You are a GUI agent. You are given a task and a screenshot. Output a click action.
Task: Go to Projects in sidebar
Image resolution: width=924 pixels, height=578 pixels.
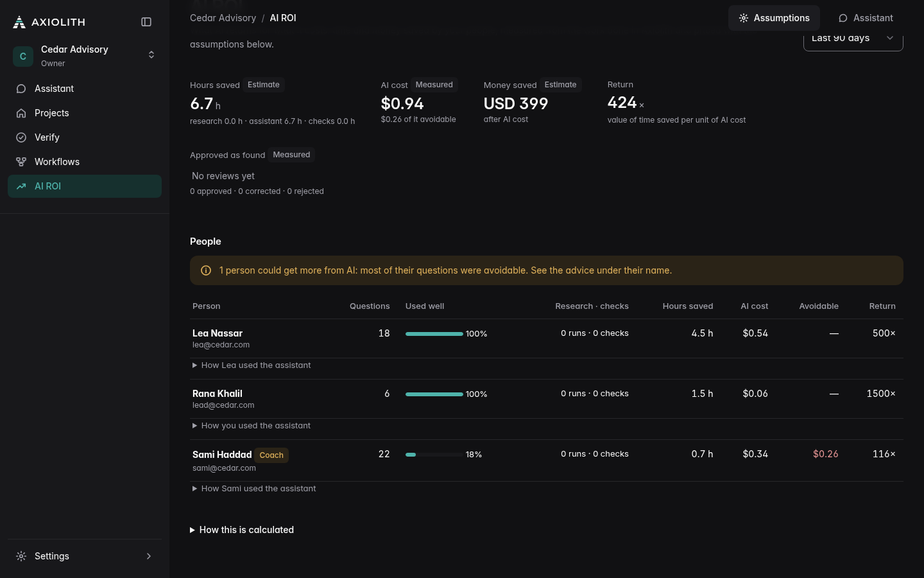pos(85,113)
